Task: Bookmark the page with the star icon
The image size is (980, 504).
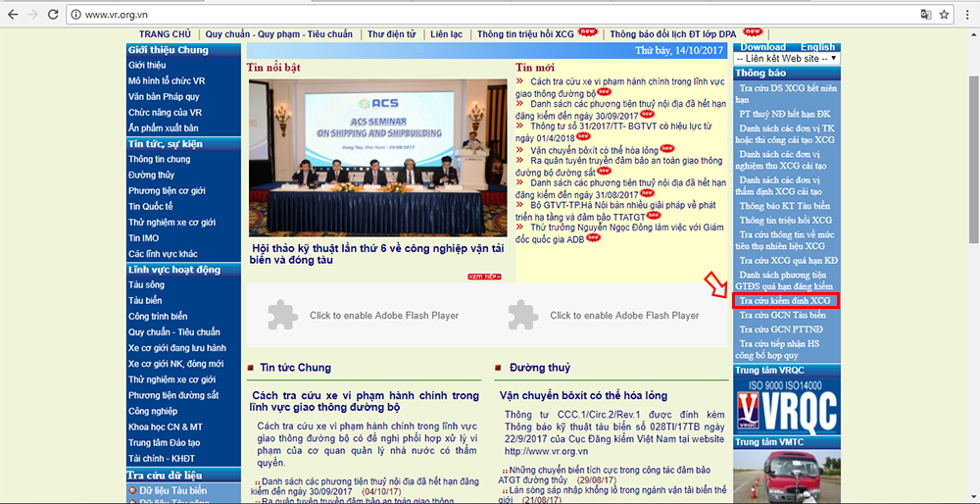Action: 944,15
